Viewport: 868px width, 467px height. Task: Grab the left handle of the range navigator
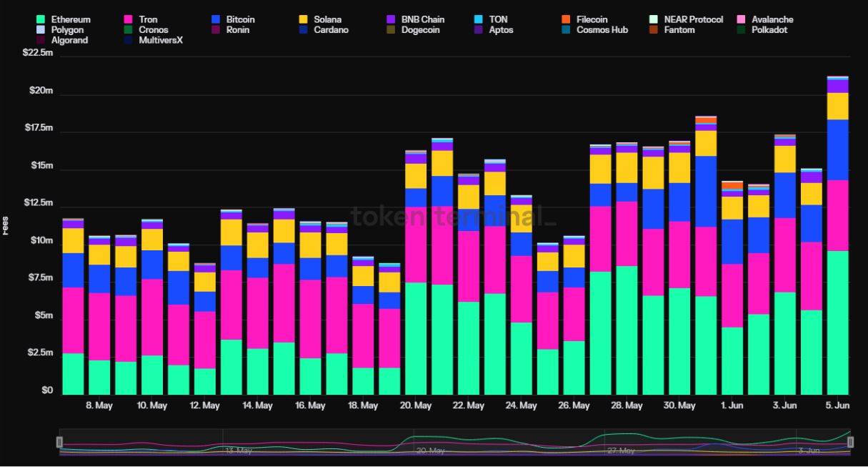coord(60,442)
